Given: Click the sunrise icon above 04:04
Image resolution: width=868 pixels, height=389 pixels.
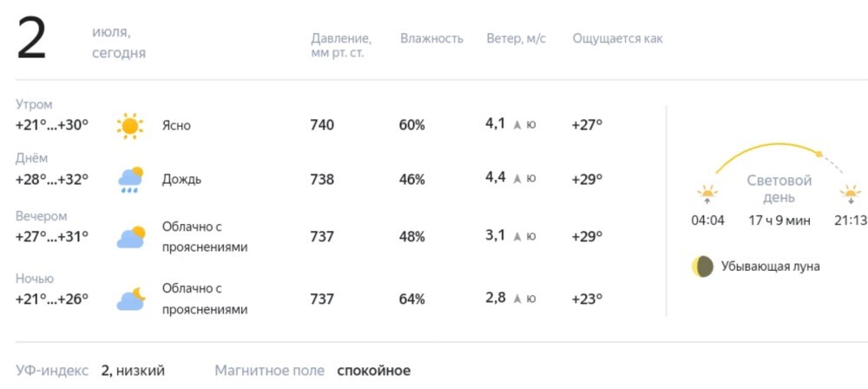Looking at the screenshot, I should click(707, 195).
